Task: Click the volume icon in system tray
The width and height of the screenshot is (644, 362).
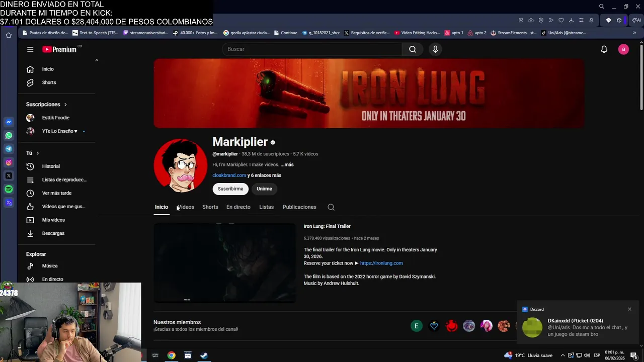Action: click(587, 355)
